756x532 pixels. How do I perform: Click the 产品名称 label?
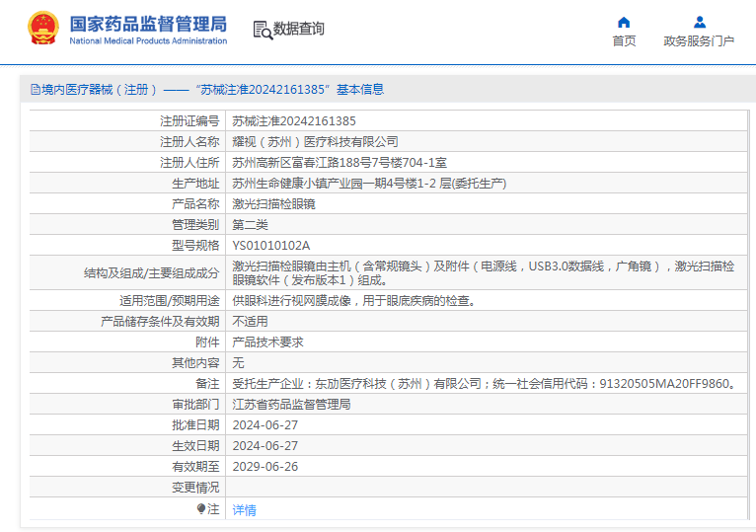tap(195, 204)
